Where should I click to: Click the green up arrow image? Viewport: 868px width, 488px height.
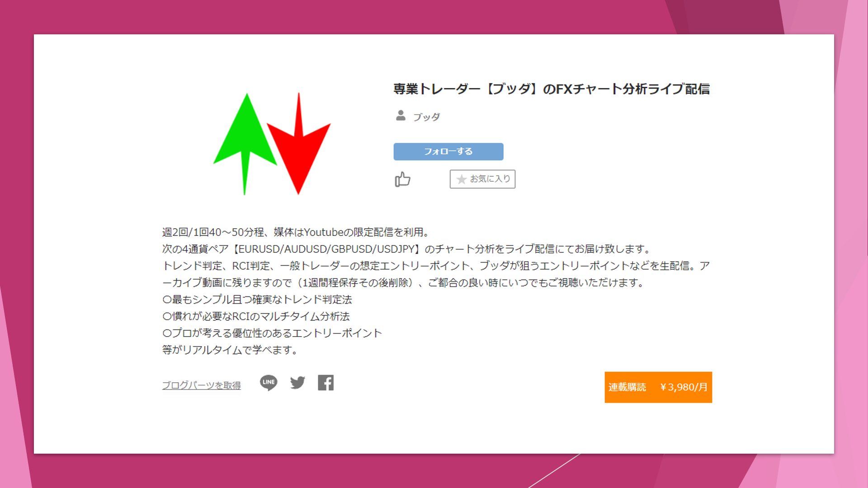tap(245, 144)
